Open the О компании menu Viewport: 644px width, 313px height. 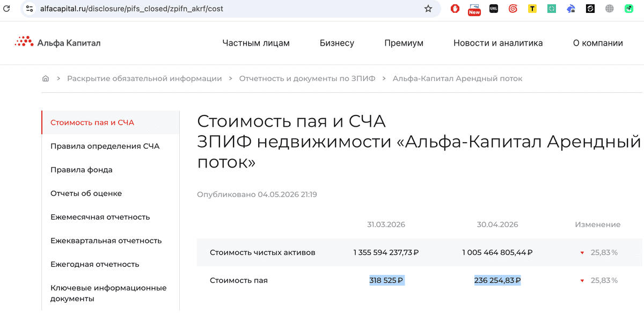(598, 43)
